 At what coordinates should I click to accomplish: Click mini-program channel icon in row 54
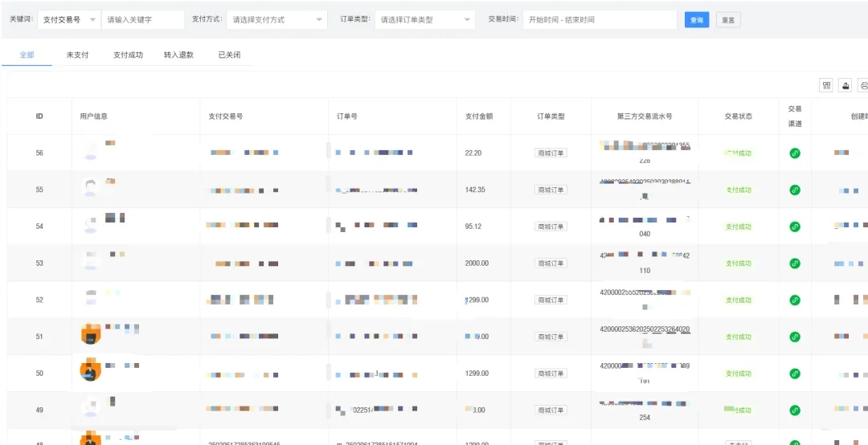[795, 227]
